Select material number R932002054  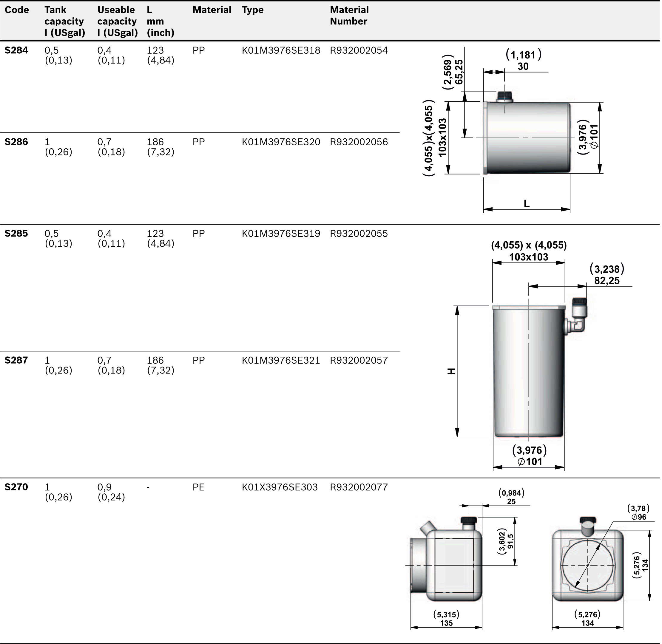(359, 50)
